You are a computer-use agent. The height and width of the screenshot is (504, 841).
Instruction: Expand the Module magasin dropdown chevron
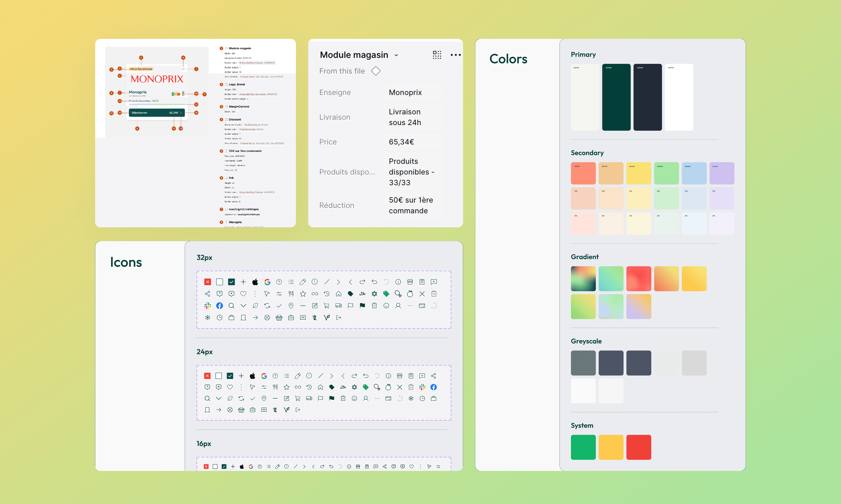(x=396, y=55)
